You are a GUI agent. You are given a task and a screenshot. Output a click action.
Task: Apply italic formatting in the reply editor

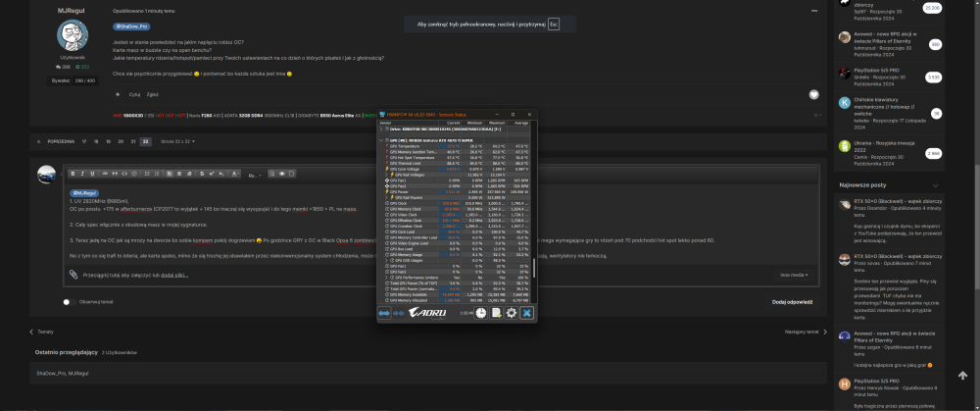point(82,174)
